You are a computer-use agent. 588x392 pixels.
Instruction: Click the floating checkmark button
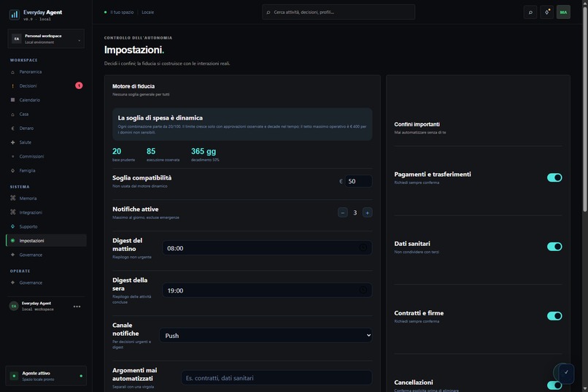[566, 372]
